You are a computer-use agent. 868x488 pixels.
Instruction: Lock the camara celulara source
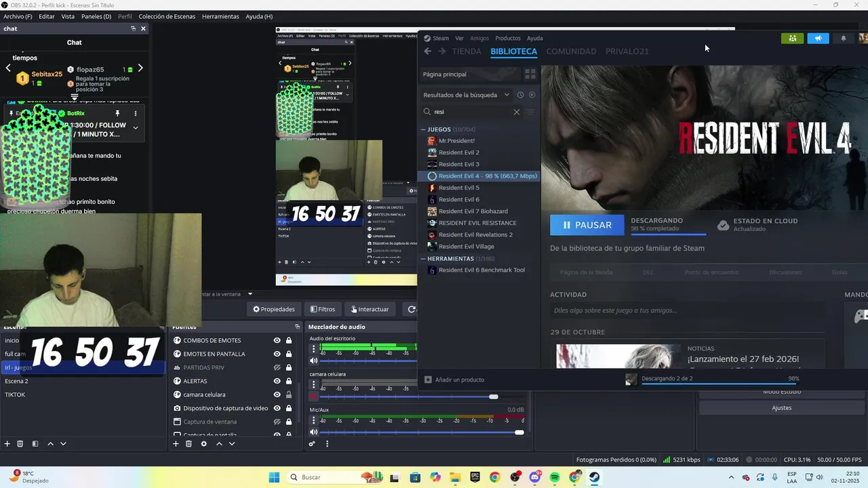pos(289,394)
